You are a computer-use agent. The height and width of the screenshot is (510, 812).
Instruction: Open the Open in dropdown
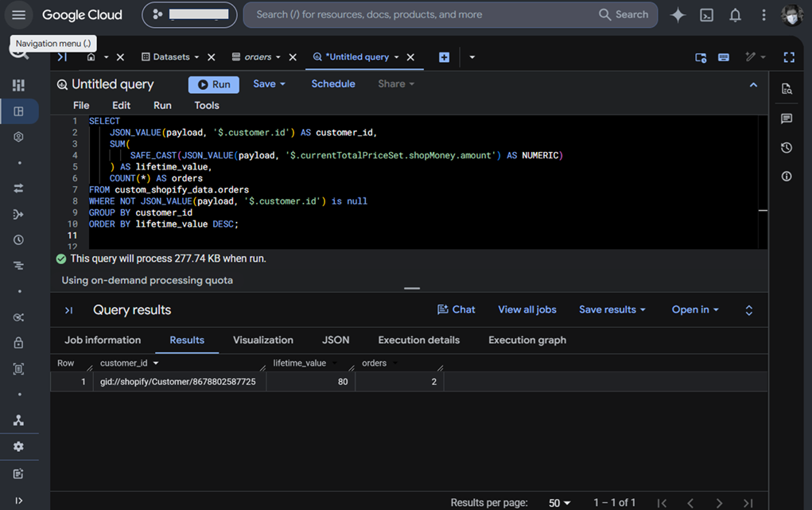click(x=695, y=310)
